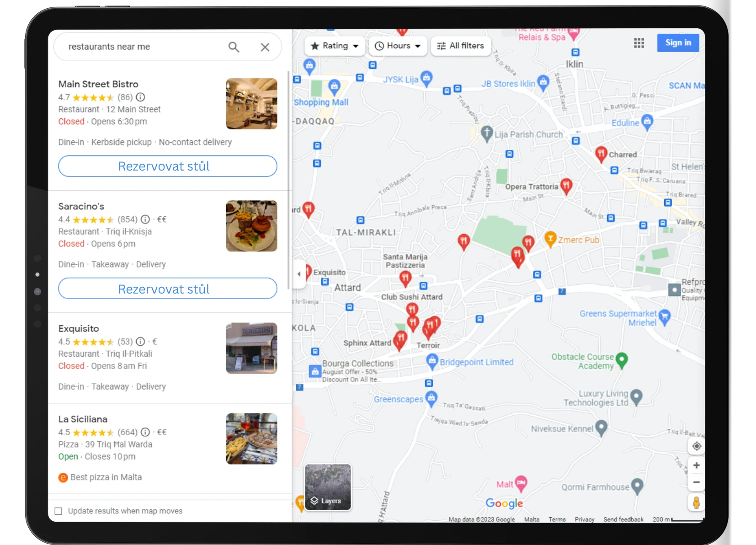Select the Charred restaurant pin
The image size is (756, 545).
[x=601, y=155]
